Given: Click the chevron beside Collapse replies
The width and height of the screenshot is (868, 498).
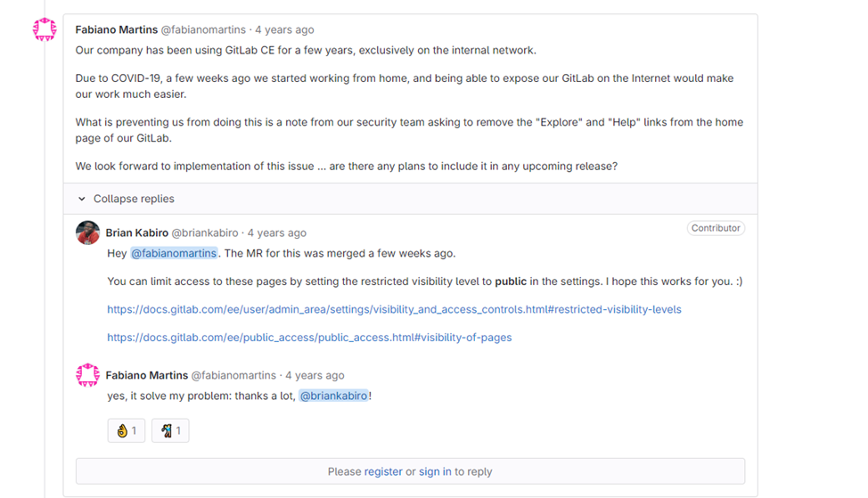Looking at the screenshot, I should click(82, 199).
